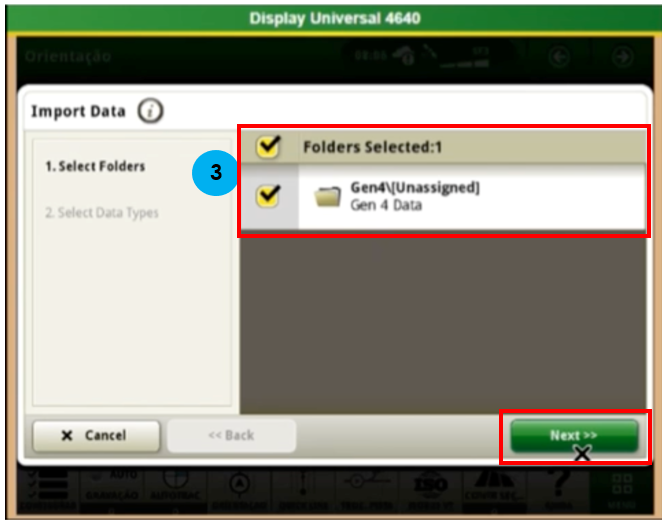Click the << Back button
669x524 pixels.
(231, 436)
